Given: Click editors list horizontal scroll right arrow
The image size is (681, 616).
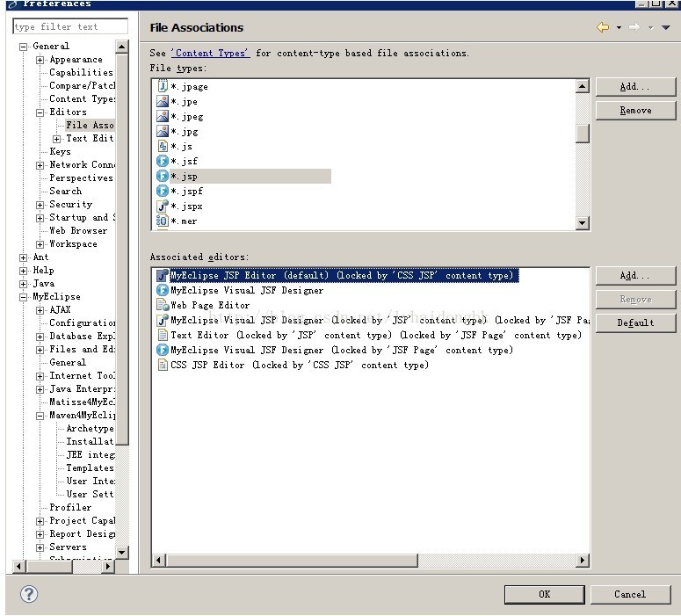Looking at the screenshot, I should (x=582, y=560).
